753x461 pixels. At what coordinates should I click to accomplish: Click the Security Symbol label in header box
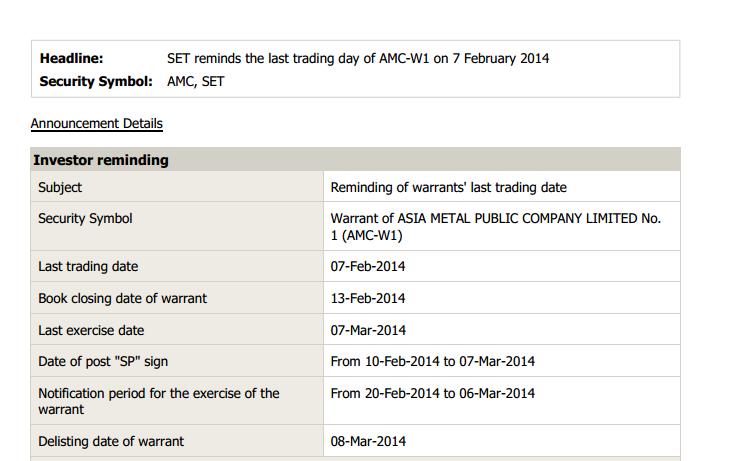(x=96, y=81)
